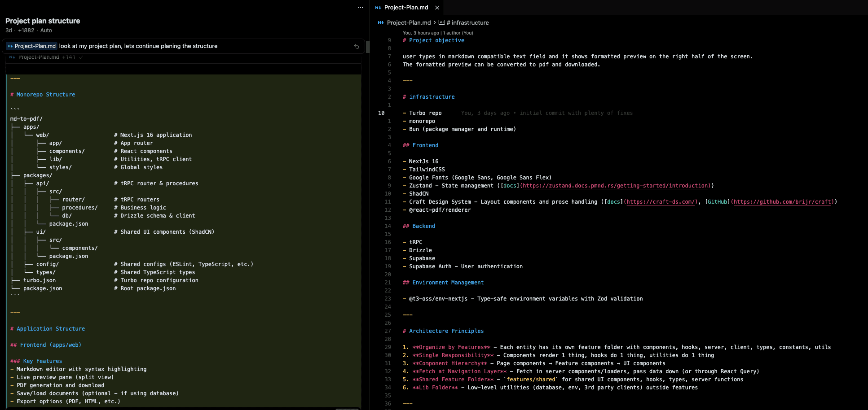Select the Project-Plan.md tab
Screen dimensions: 868x410
(406, 8)
